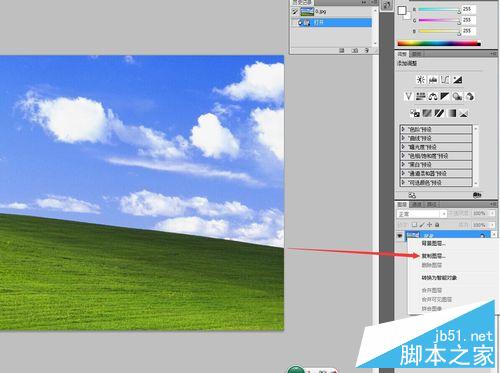Viewport: 500px width, 373px height.
Task: Add a Photo Filter adjustment icon
Action: (457, 96)
